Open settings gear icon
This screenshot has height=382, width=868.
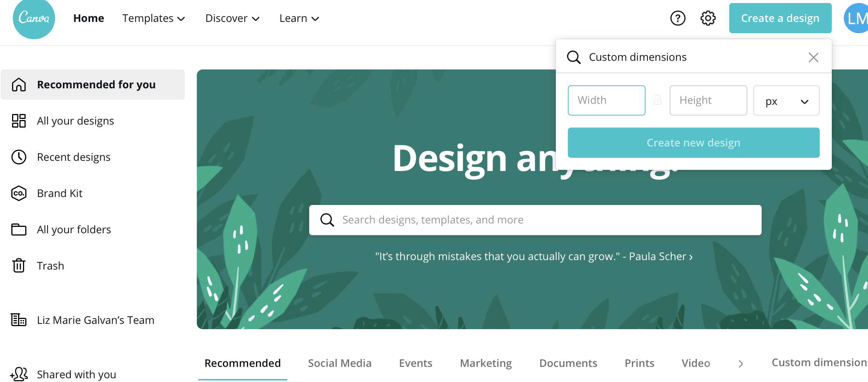[x=708, y=18]
